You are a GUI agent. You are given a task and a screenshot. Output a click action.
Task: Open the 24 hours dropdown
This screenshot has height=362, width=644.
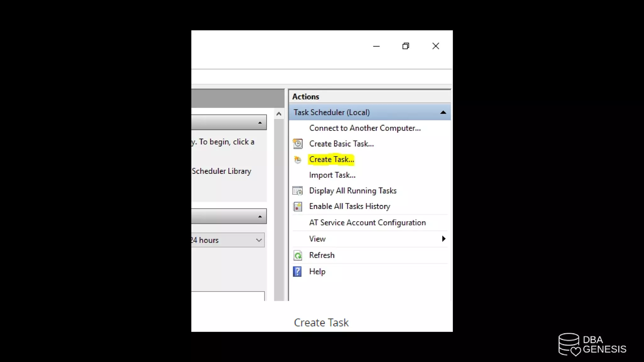click(259, 240)
